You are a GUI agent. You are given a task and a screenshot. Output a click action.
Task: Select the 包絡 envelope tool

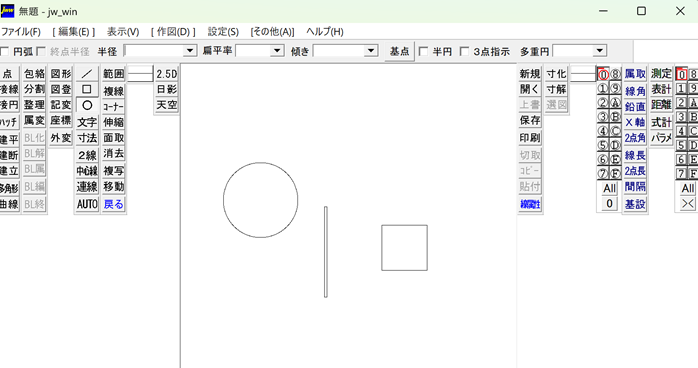tap(34, 74)
